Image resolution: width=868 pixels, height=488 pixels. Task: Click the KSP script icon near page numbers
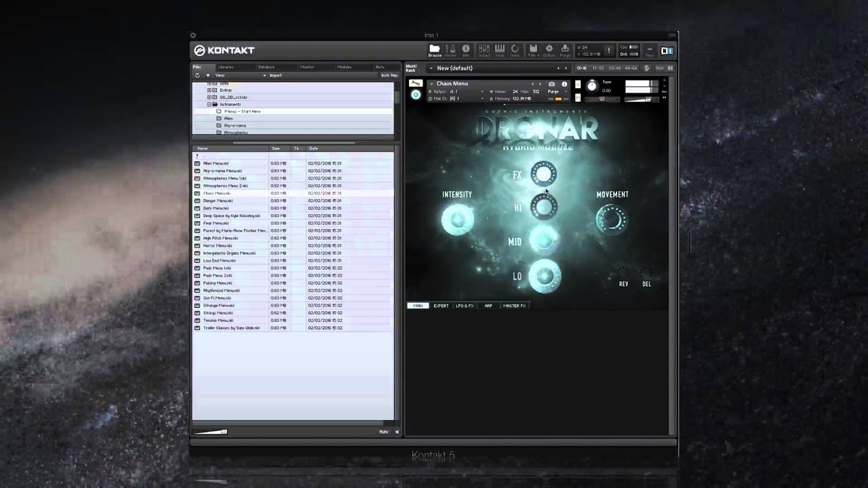pos(647,68)
